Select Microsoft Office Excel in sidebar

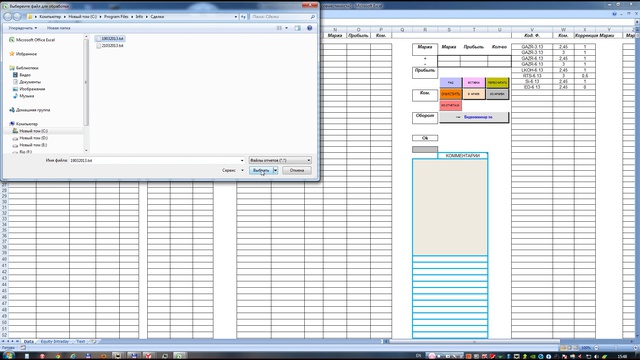(x=32, y=40)
